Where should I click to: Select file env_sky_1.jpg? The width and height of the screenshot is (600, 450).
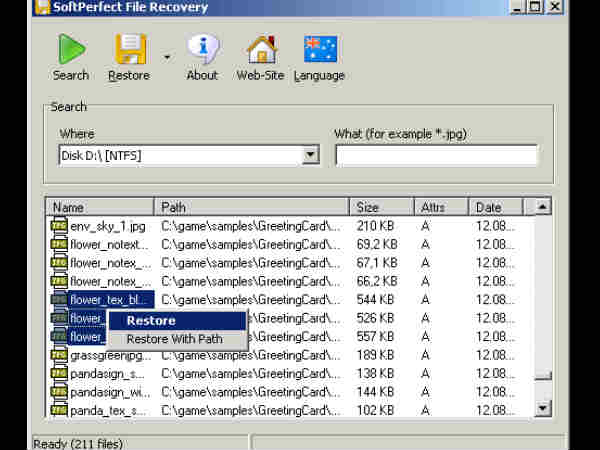[x=108, y=226]
